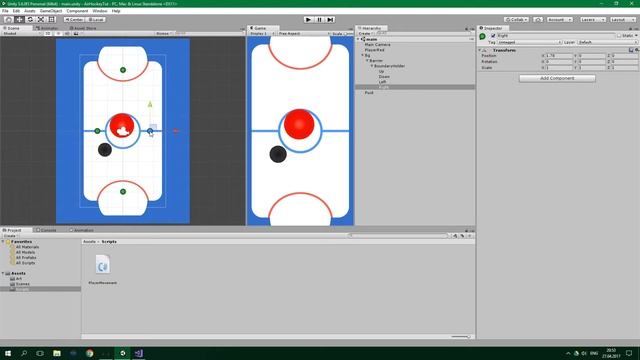Collapse the Transform component
Screen dimensions: 640x360
tap(480, 50)
